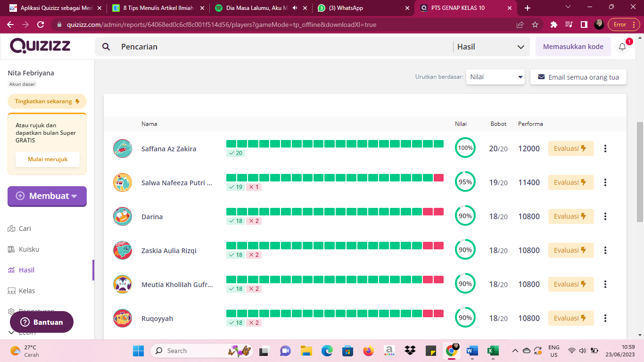The image size is (644, 362).
Task: Open Excel from the taskbar
Action: pos(492,351)
